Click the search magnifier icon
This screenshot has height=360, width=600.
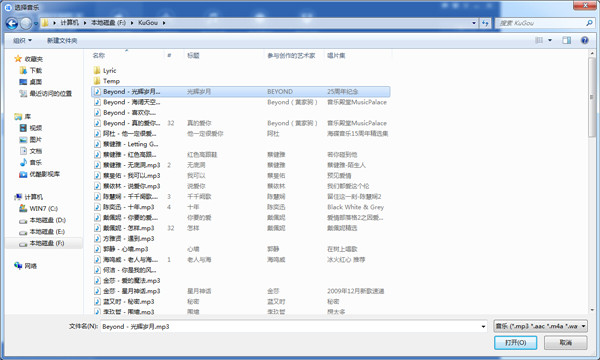click(x=589, y=23)
